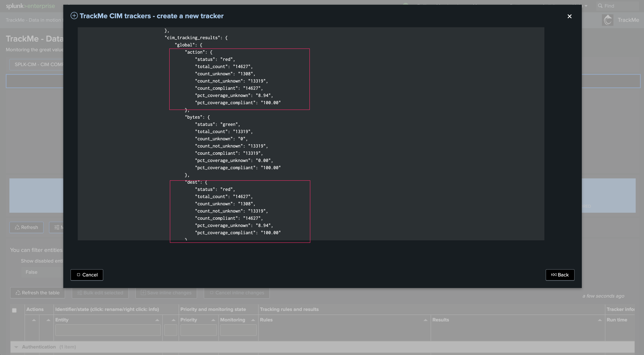Click Save inline changes button
Viewport: 644px width, 355px height.
click(166, 293)
